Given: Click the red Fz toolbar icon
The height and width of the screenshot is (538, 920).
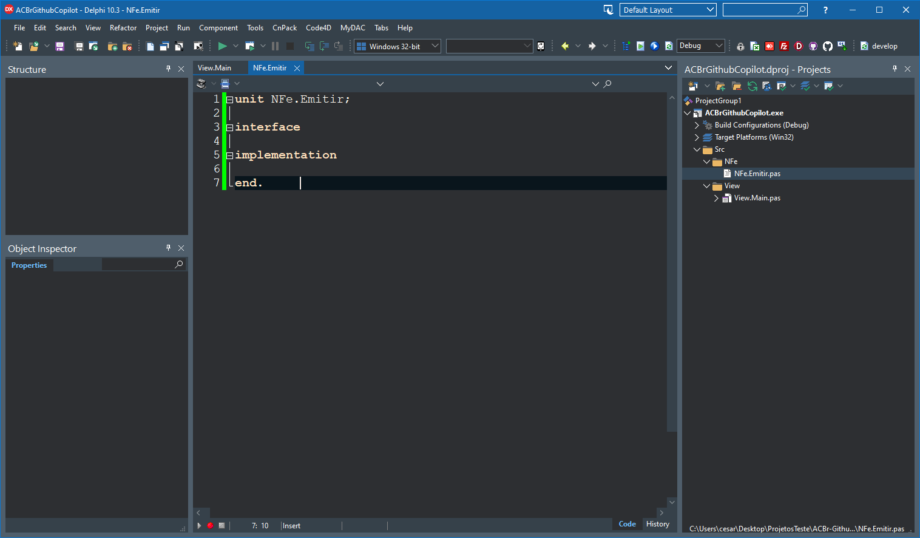Looking at the screenshot, I should coord(784,46).
